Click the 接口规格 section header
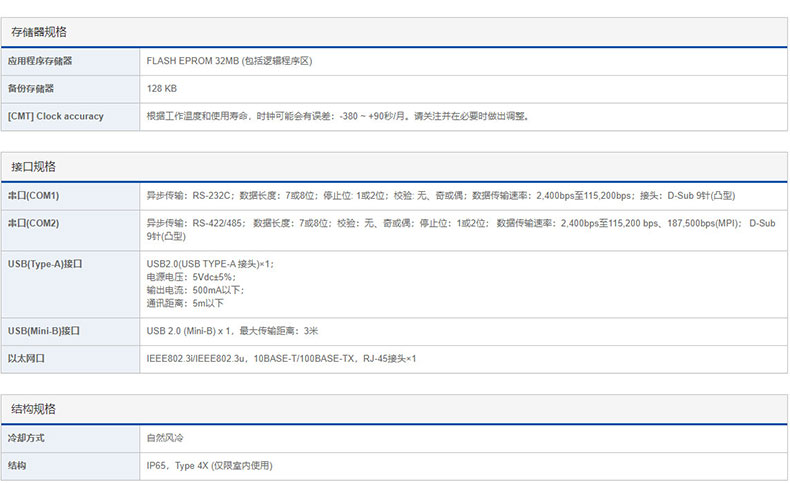The image size is (790, 483). point(33,166)
